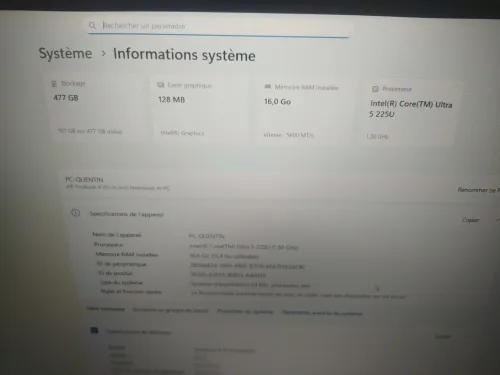Image resolution: width=500 pixels, height=375 pixels.
Task: Open 'Paramètres avancés du système' link
Action: [x=322, y=313]
